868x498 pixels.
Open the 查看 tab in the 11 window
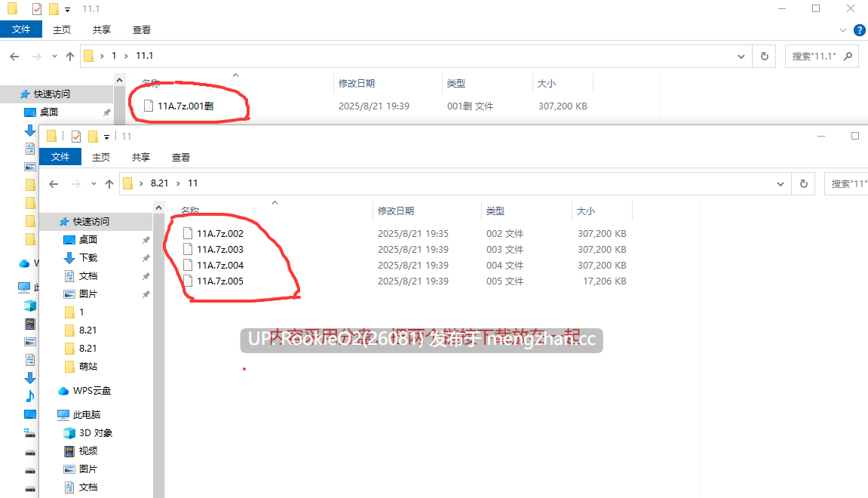180,157
